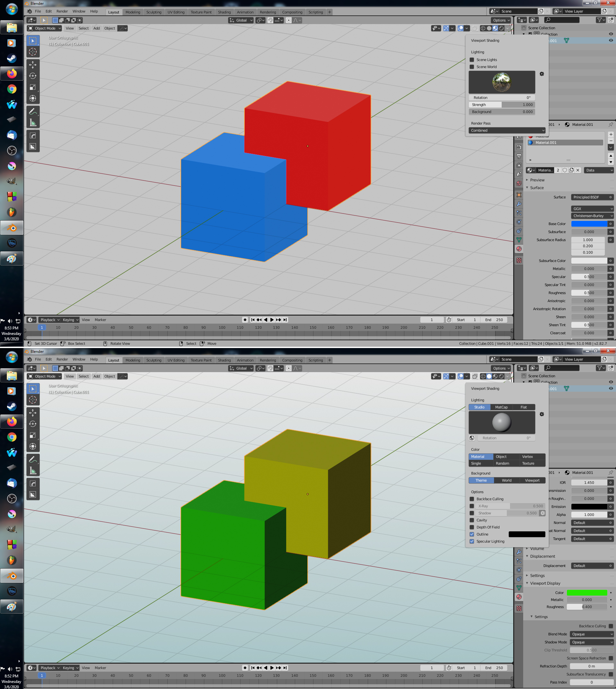Select the Select Box tool in the bottom Blender window
Viewport: 616px width, 689px height.
pos(33,388)
